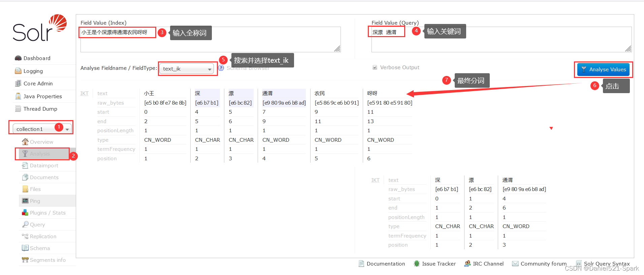Screen dimensions: 644x275
Task: Click the Ping monitor icon
Action: click(25, 201)
